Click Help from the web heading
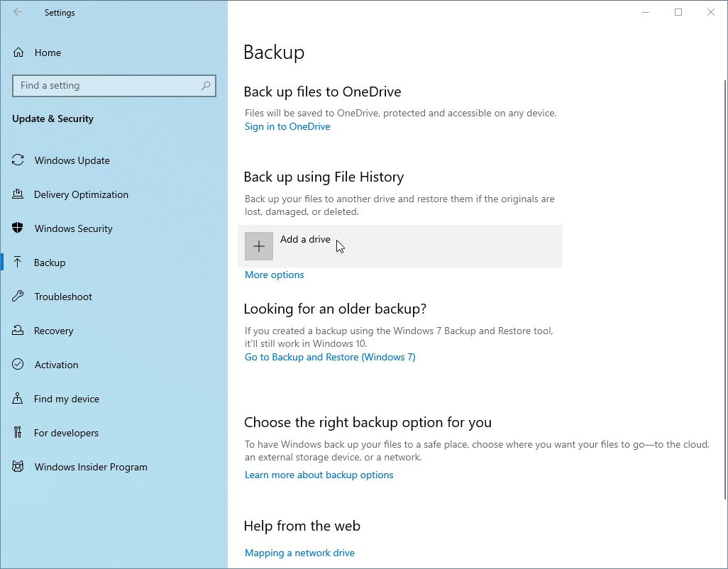 [x=302, y=526]
